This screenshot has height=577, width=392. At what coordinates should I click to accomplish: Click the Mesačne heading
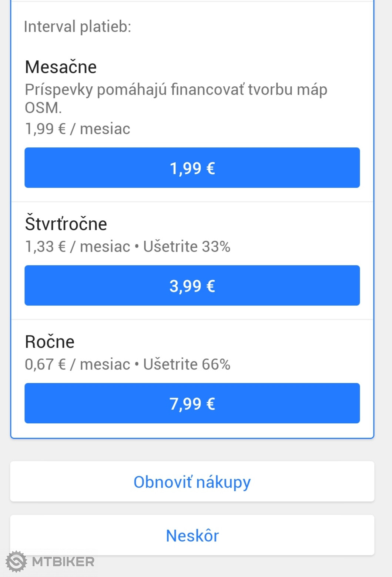tap(61, 67)
